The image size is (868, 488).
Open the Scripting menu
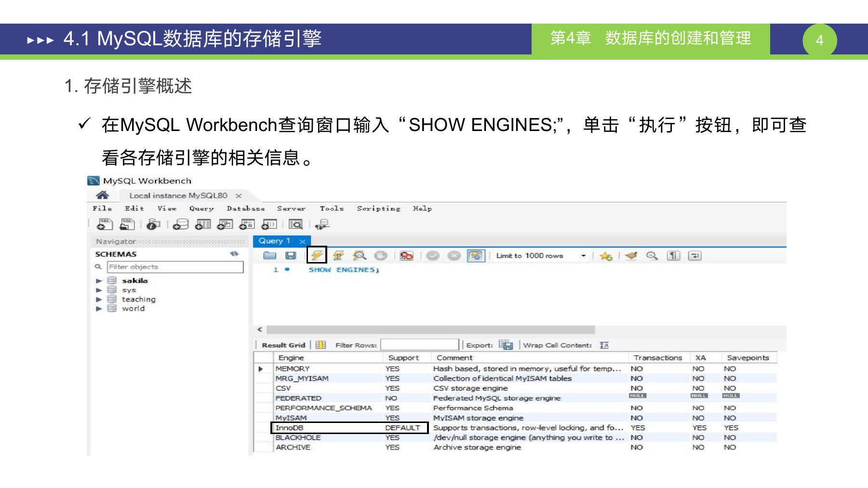coord(379,209)
